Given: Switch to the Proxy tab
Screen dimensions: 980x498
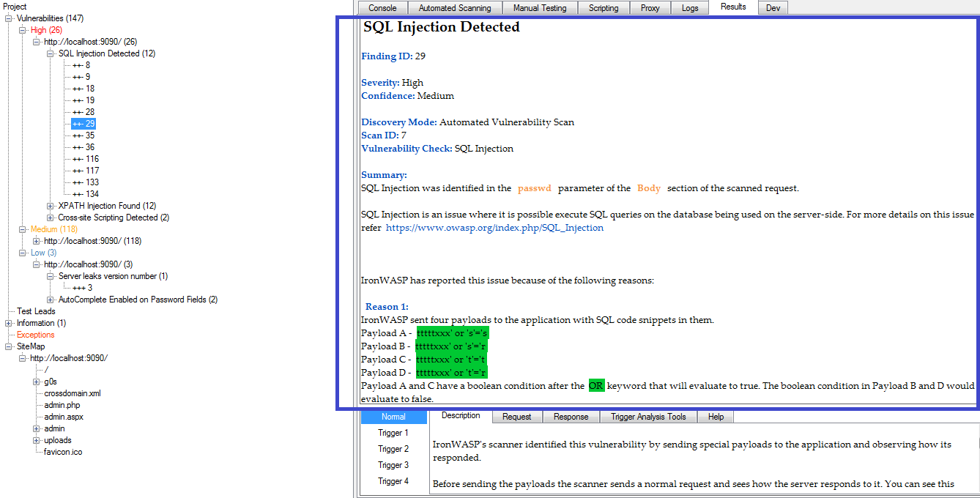Looking at the screenshot, I should pos(650,7).
